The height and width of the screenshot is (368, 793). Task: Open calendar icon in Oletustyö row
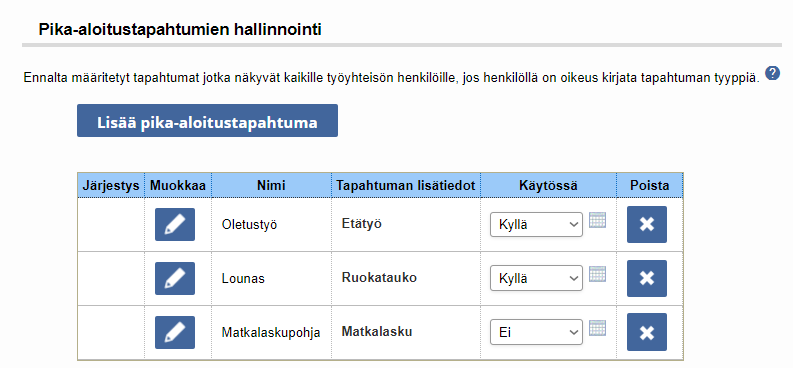tap(598, 220)
